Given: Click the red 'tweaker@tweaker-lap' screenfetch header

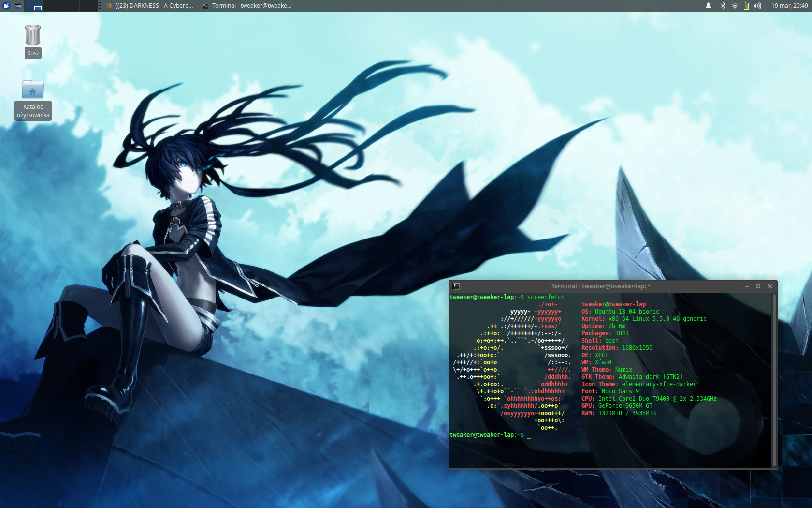Looking at the screenshot, I should [613, 304].
